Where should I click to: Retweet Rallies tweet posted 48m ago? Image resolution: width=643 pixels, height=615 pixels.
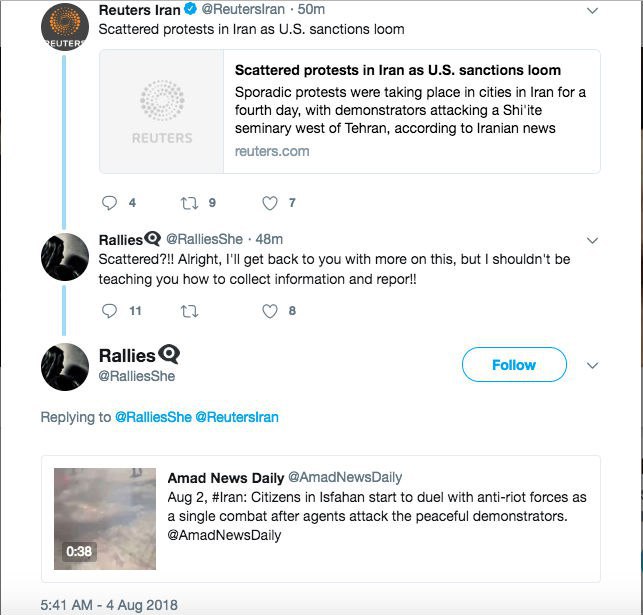189,311
